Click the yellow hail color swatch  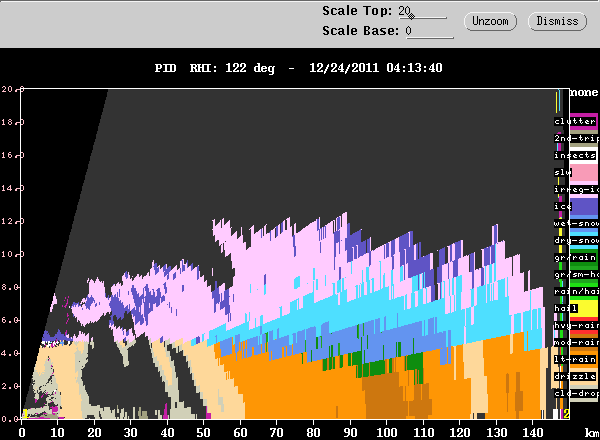584,309
